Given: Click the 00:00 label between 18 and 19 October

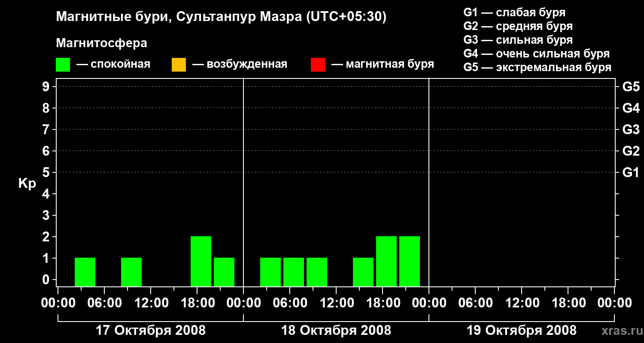Looking at the screenshot, I should point(429,303).
